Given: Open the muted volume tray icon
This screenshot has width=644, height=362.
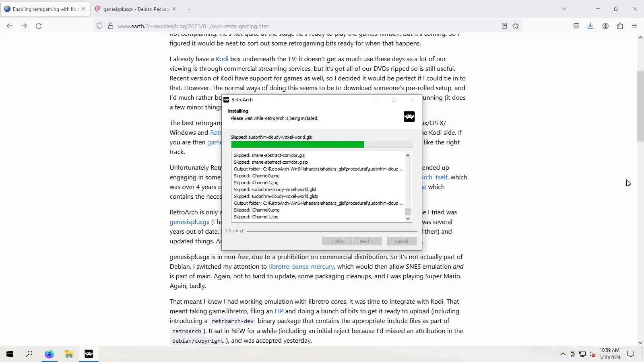Looking at the screenshot, I should [592, 354].
